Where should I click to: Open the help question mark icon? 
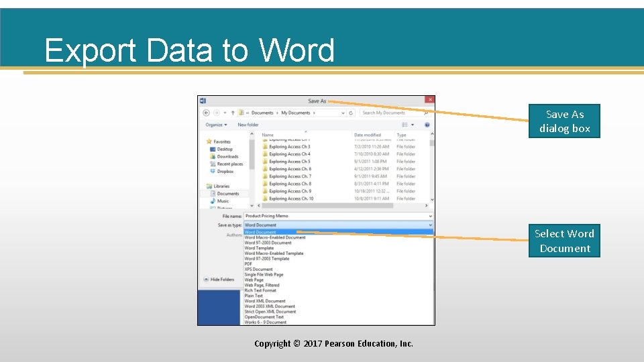click(427, 125)
